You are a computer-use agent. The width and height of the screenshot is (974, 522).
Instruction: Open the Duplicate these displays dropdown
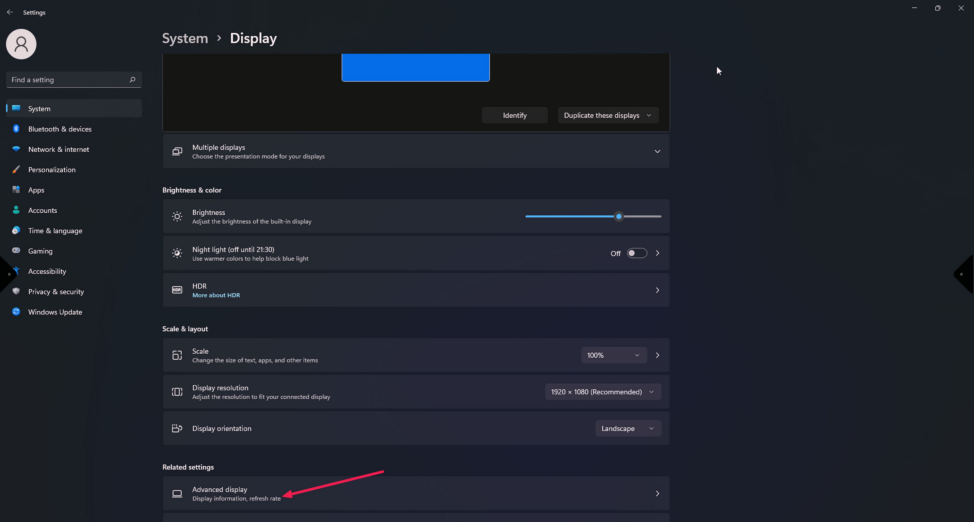[x=608, y=115]
